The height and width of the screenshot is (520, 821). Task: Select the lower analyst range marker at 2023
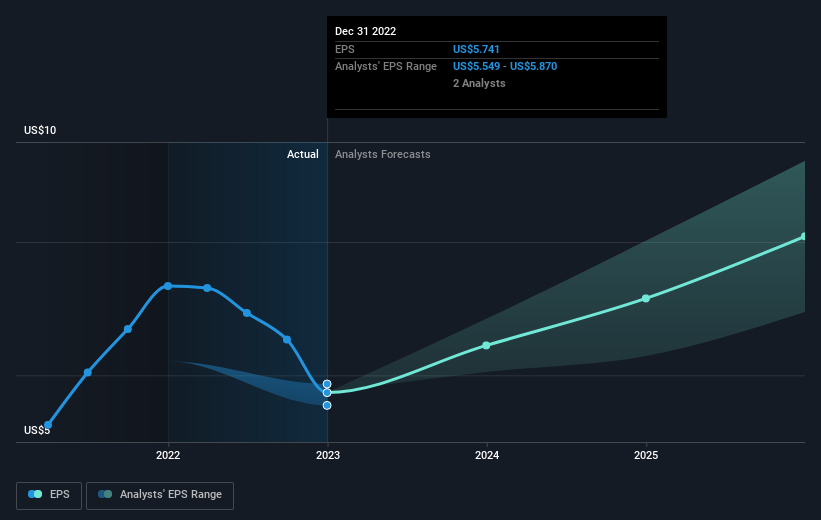pos(327,405)
